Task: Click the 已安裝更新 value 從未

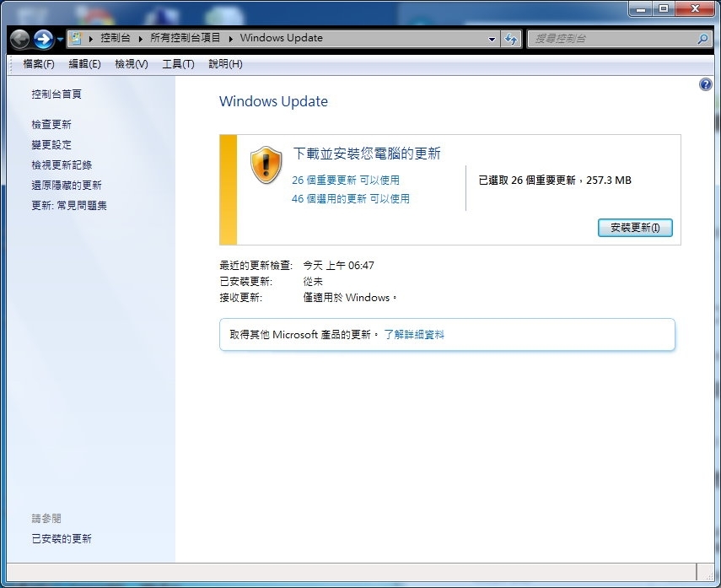Action: coord(313,282)
